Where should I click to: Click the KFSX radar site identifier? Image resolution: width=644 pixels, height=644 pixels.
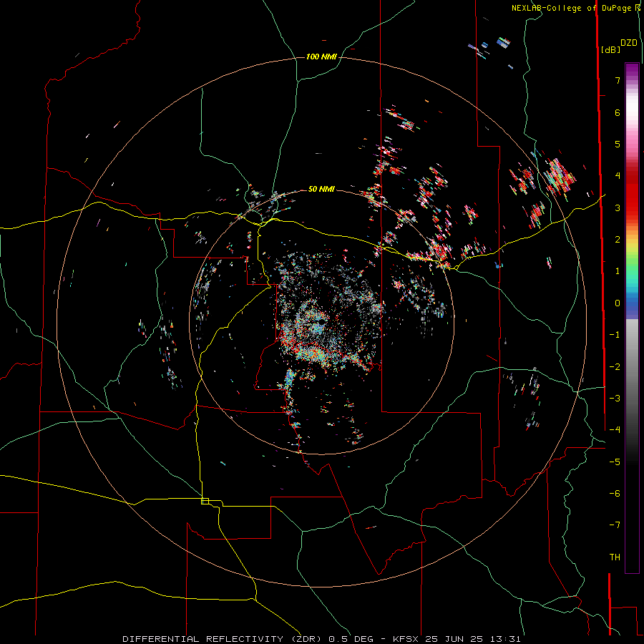coord(406,639)
